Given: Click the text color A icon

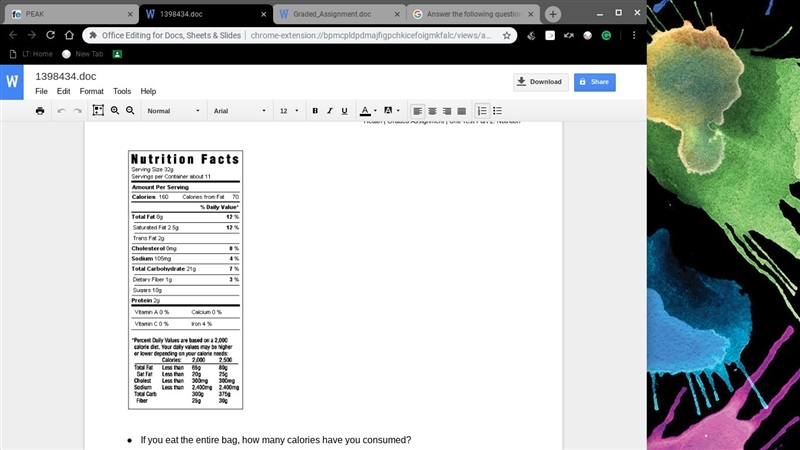Looking at the screenshot, I should coord(365,111).
